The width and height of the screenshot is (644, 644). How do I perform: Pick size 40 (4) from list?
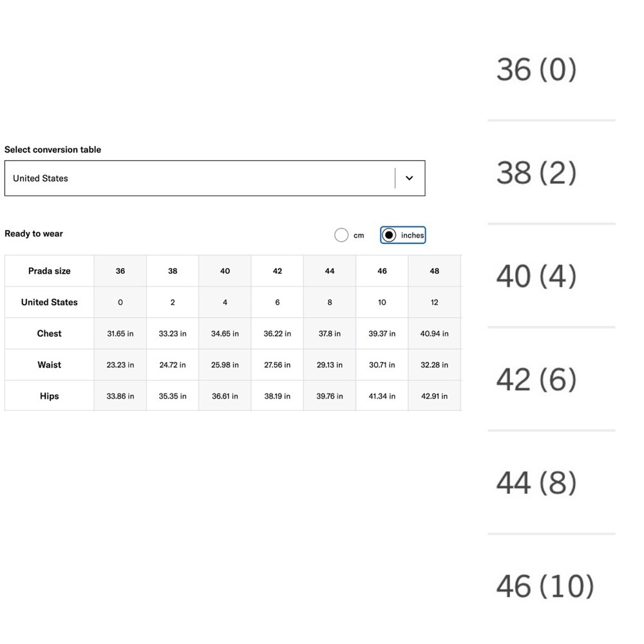(x=536, y=276)
